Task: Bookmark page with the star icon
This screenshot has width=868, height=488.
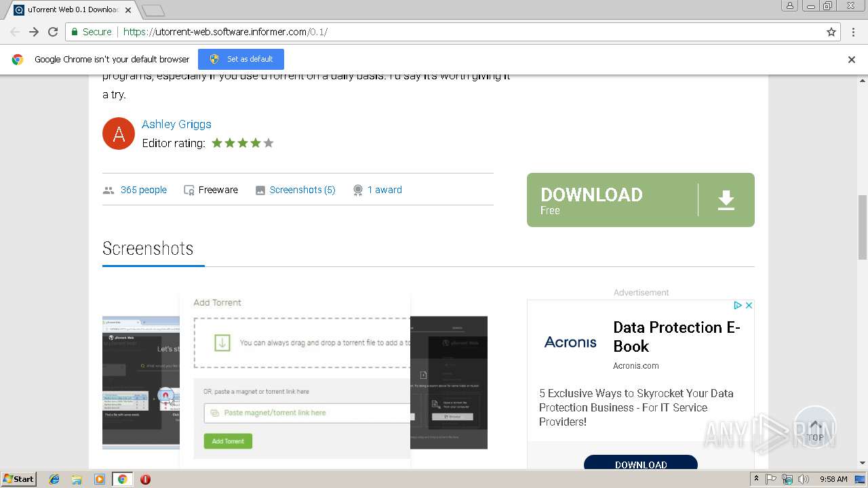Action: point(831,32)
